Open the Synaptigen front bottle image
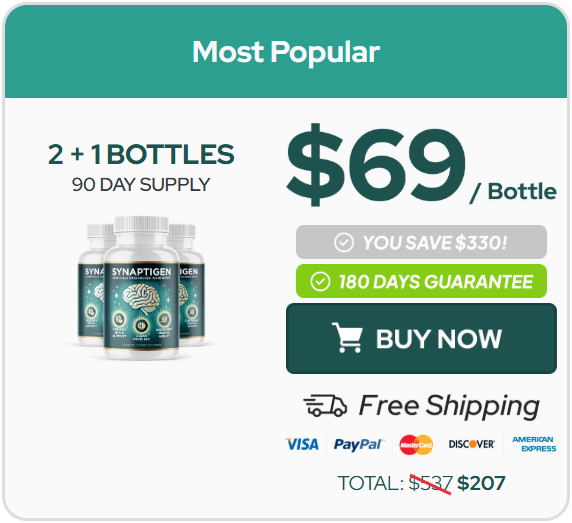This screenshot has height=523, width=572. coord(142,288)
